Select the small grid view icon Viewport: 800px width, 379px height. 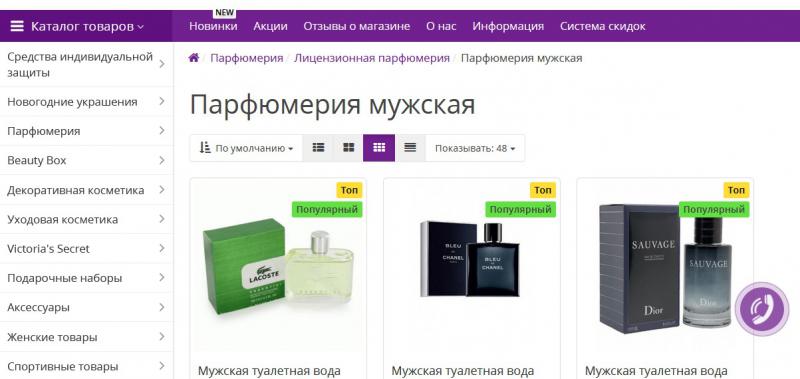click(379, 148)
